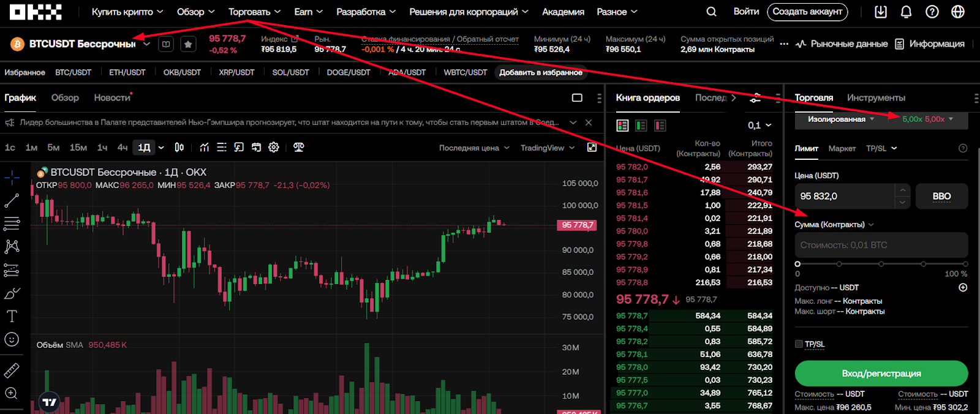Enable the TP/SL checkbox
The width and height of the screenshot is (980, 414).
[x=799, y=344]
